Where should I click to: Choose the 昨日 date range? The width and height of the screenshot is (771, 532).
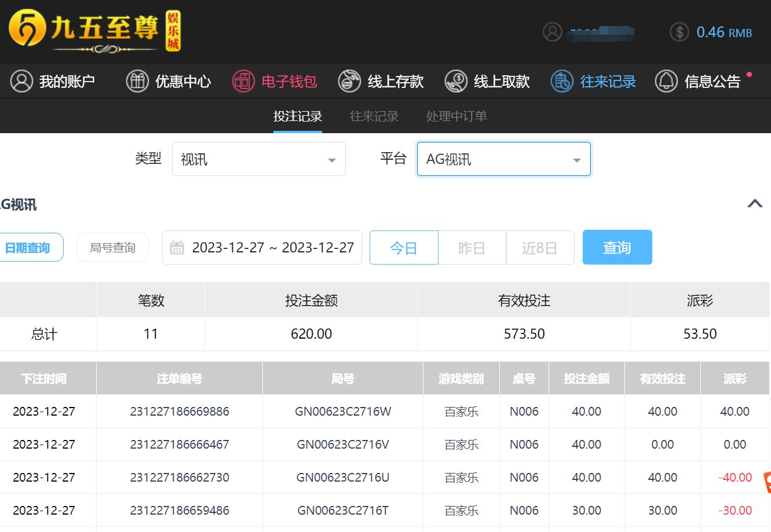[472, 248]
